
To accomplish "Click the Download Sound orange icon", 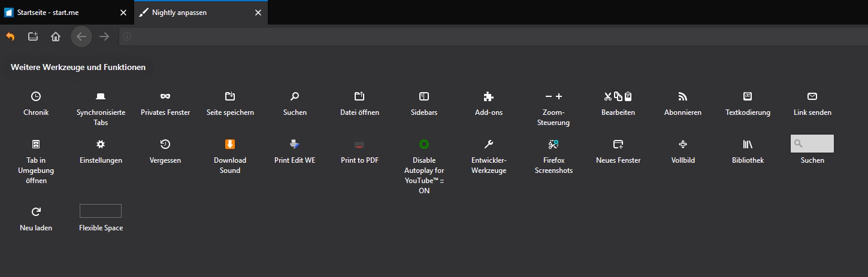I will tap(230, 144).
